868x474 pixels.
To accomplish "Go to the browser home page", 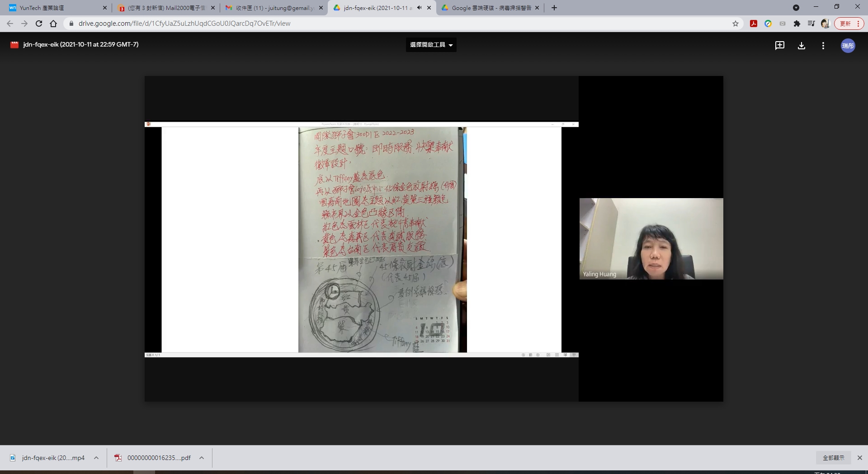I will [x=53, y=24].
